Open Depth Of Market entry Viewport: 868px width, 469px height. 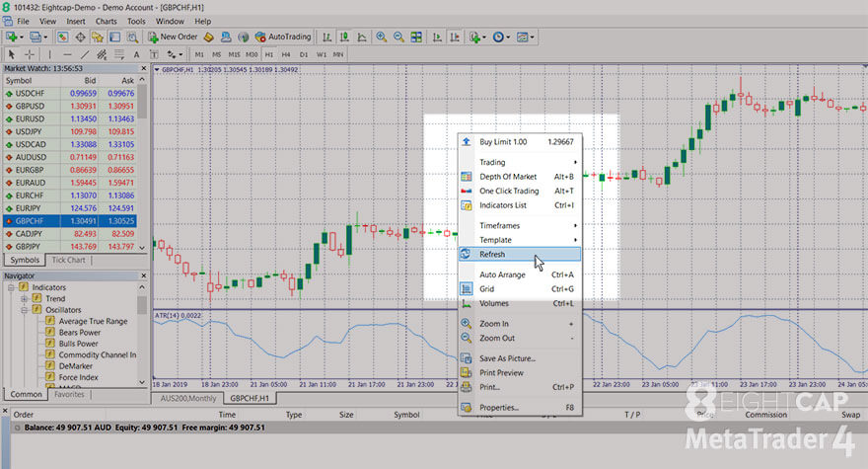[521, 177]
